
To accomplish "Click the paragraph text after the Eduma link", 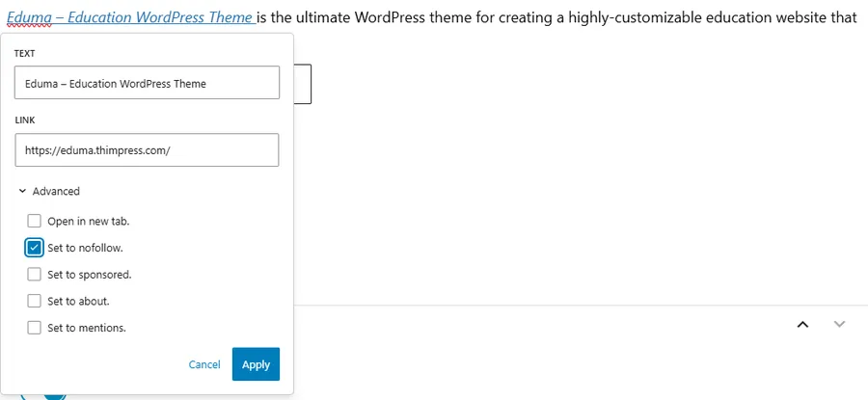I will click(559, 17).
